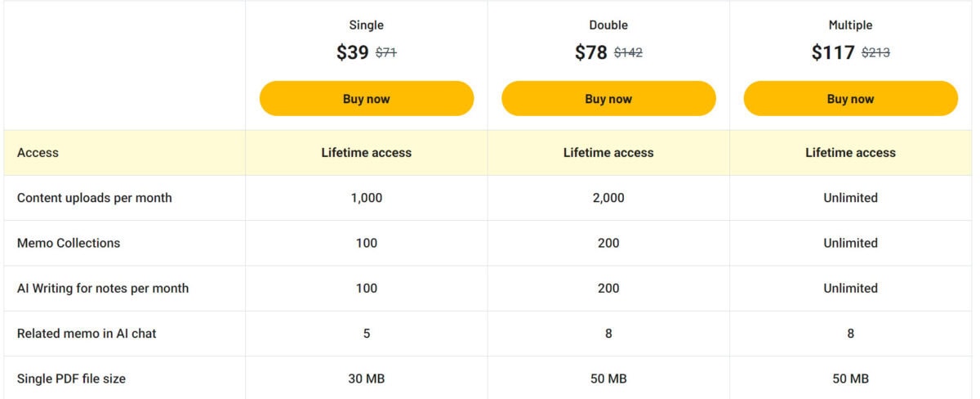Buy the Multiple plan now
The height and width of the screenshot is (399, 980).
(850, 99)
